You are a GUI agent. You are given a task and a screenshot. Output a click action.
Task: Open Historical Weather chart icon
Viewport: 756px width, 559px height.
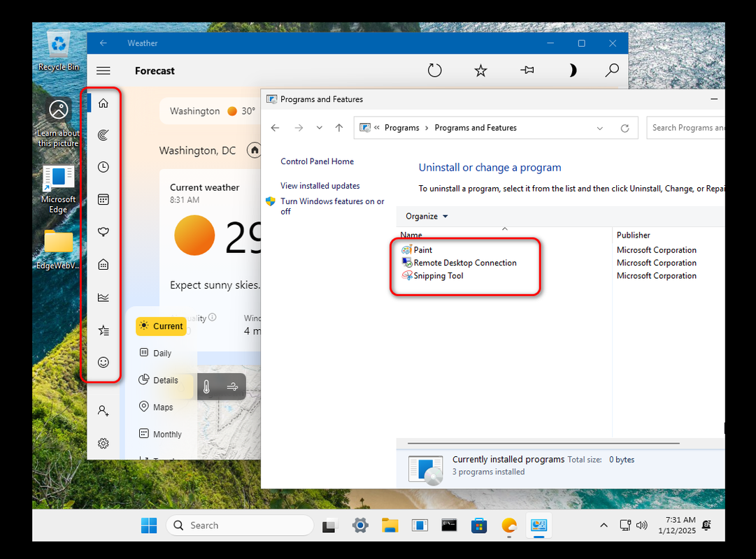(104, 298)
